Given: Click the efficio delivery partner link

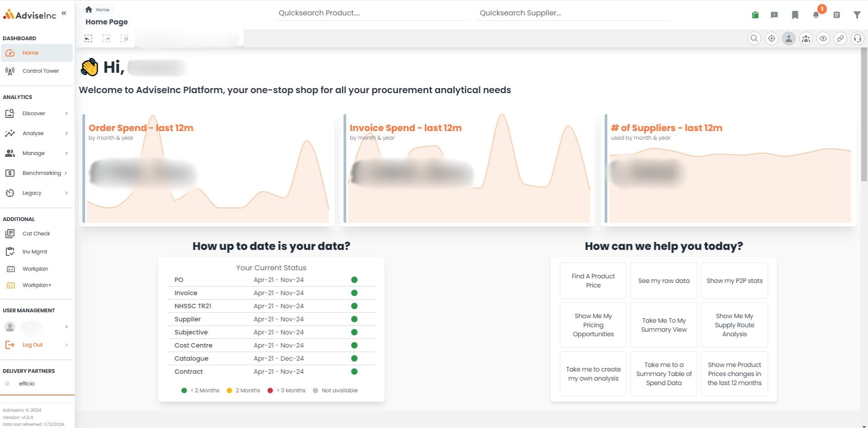Looking at the screenshot, I should coord(27,384).
